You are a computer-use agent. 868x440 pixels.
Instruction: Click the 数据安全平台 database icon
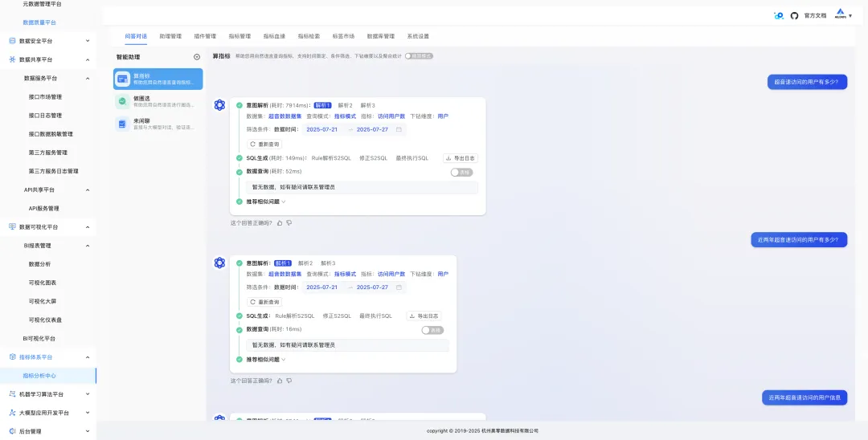tap(12, 41)
